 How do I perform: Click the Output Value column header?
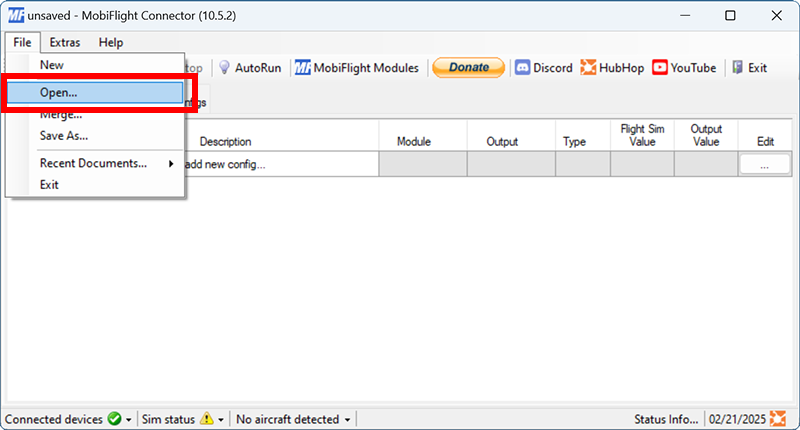tap(706, 135)
